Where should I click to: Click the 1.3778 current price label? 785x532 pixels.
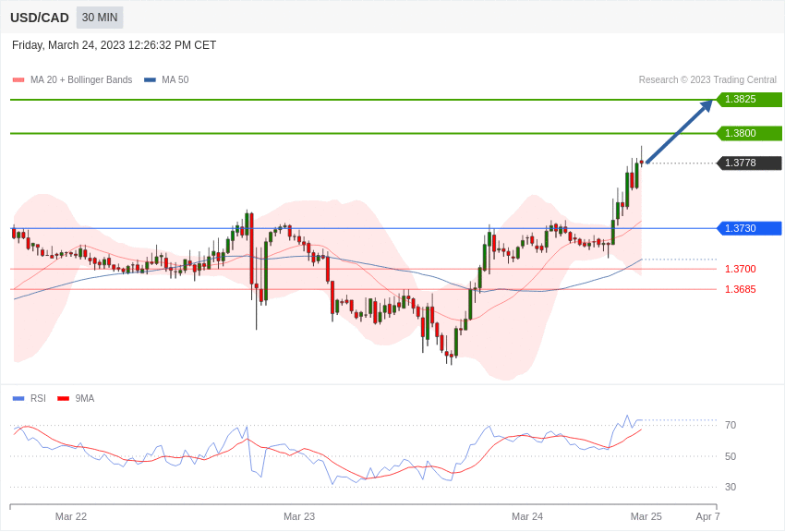tap(749, 163)
